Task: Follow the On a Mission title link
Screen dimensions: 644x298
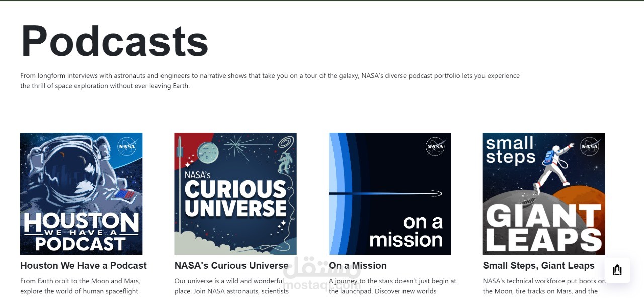Action: (358, 266)
